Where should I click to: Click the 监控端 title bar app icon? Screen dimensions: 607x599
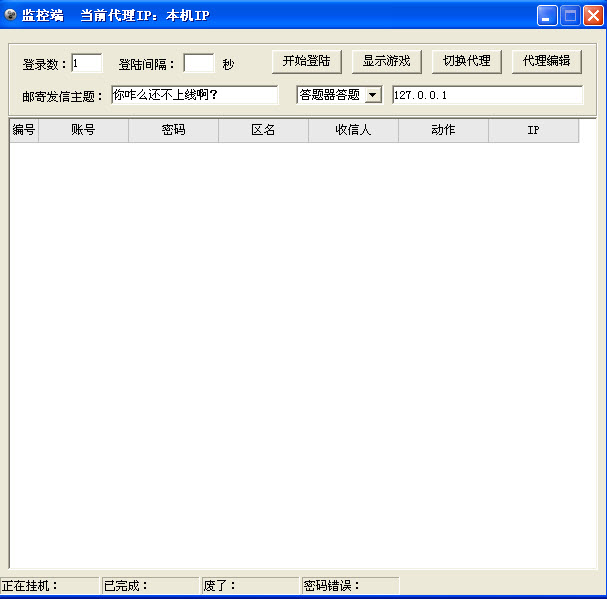click(x=10, y=15)
